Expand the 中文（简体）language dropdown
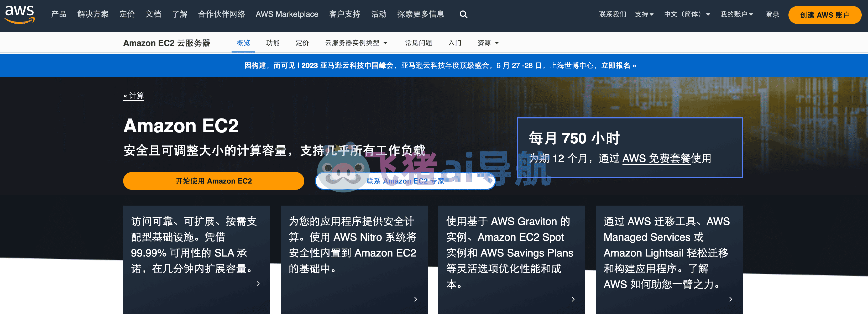The height and width of the screenshot is (334, 868). 687,14
